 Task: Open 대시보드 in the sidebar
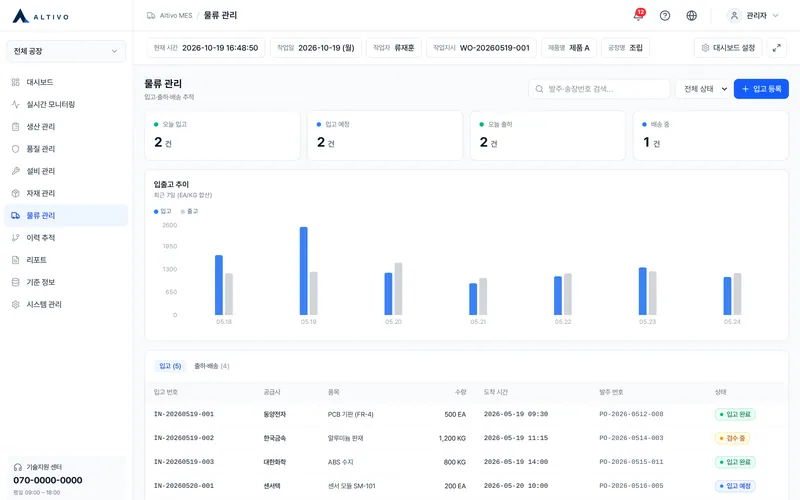coord(66,82)
